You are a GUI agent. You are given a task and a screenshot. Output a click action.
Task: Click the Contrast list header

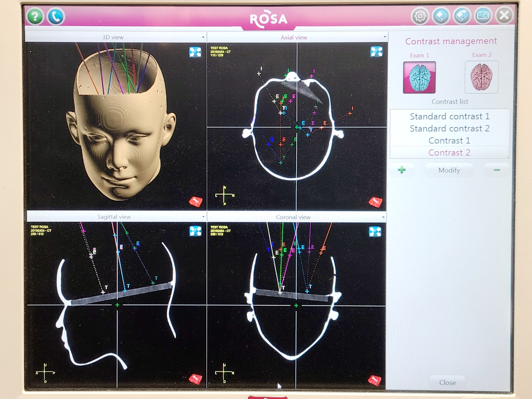click(450, 102)
